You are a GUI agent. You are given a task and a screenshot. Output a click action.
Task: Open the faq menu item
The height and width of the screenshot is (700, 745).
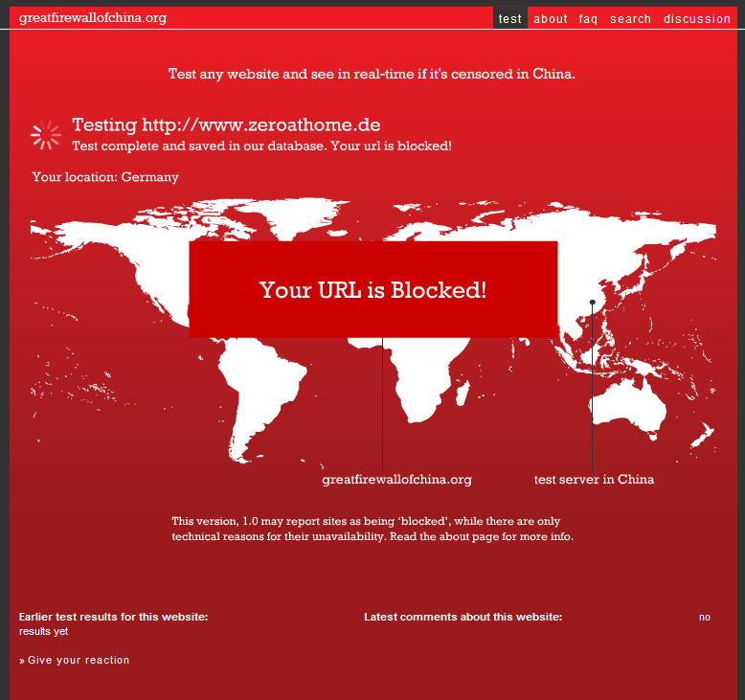588,18
